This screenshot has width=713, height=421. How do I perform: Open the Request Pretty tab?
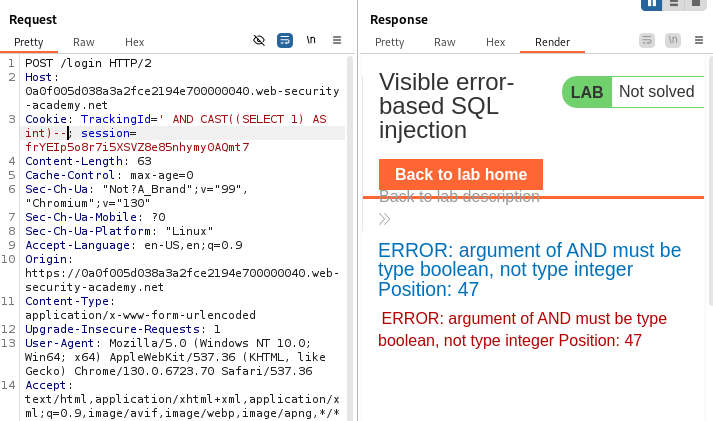click(29, 42)
